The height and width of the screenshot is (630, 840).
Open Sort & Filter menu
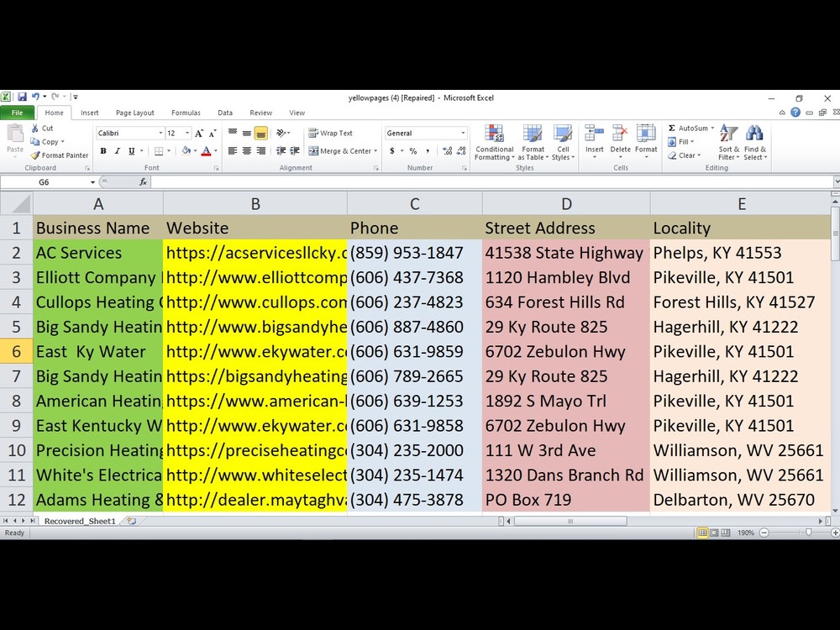(728, 143)
